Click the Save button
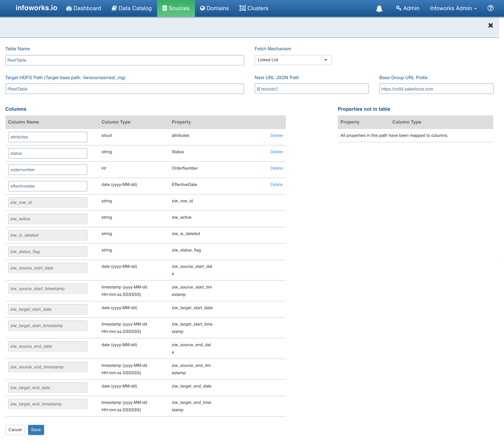The image size is (504, 443). point(36,430)
